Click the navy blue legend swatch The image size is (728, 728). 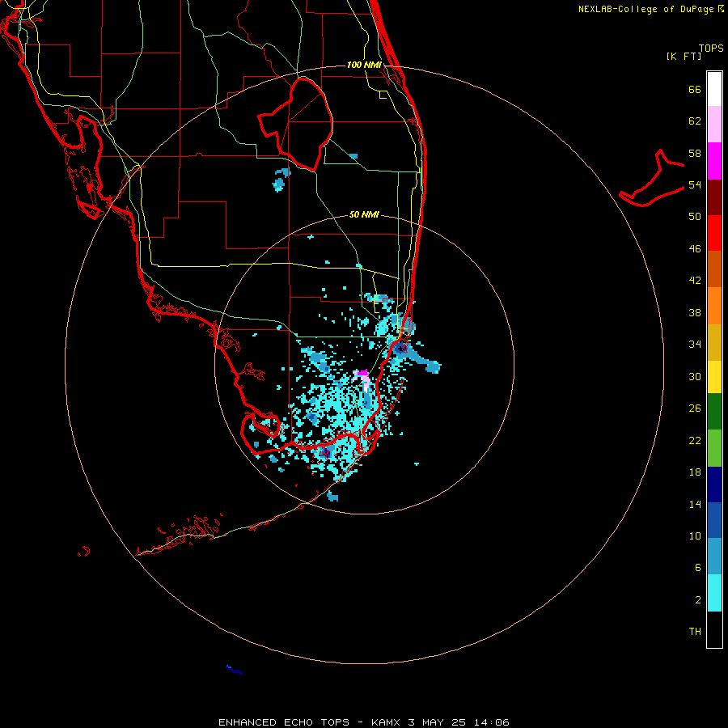(x=714, y=485)
